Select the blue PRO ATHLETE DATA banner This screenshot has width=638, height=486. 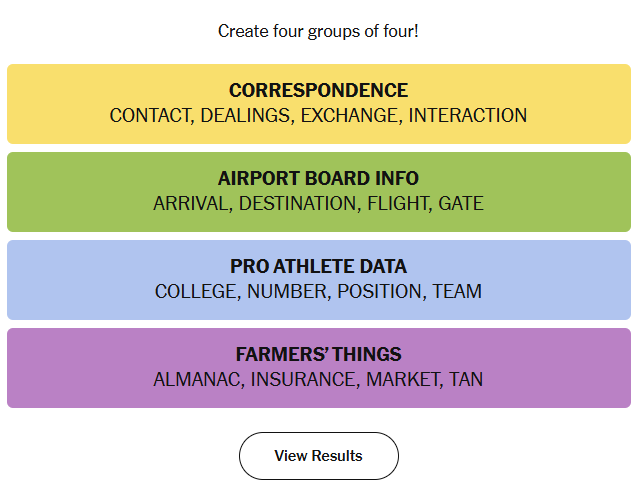[319, 280]
